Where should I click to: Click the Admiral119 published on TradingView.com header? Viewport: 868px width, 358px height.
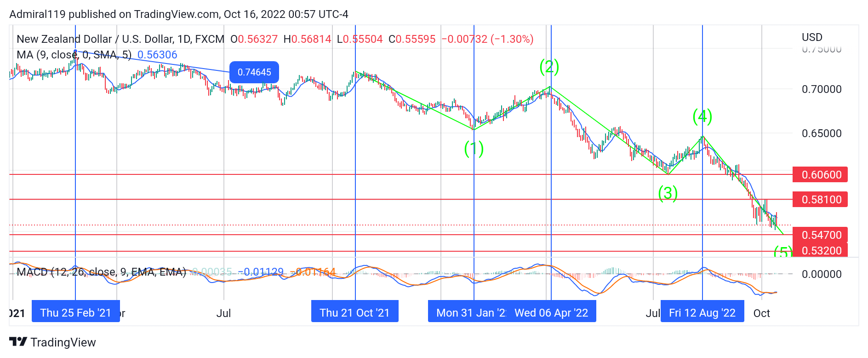pos(179,14)
